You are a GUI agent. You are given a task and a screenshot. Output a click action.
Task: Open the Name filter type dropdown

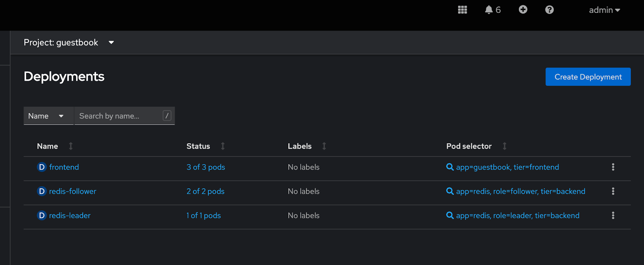tap(48, 116)
